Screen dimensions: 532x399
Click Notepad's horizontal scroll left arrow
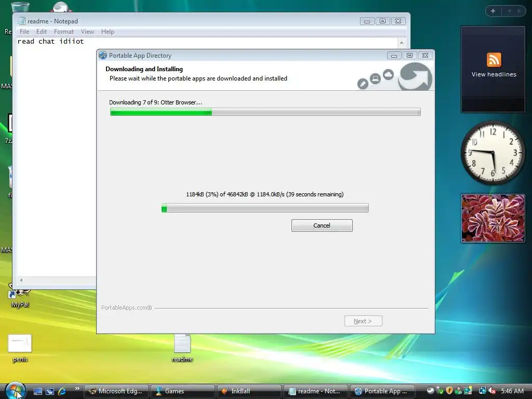(x=21, y=280)
